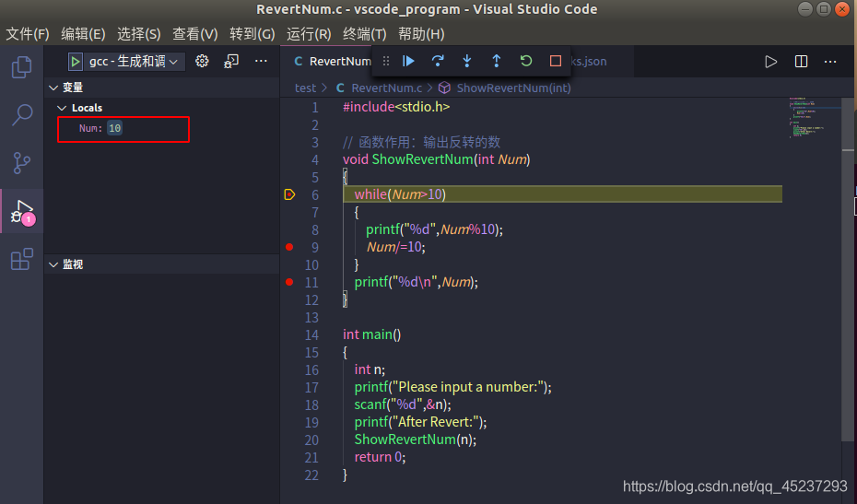The height and width of the screenshot is (504, 857).
Task: Step over the current line
Action: click(438, 61)
